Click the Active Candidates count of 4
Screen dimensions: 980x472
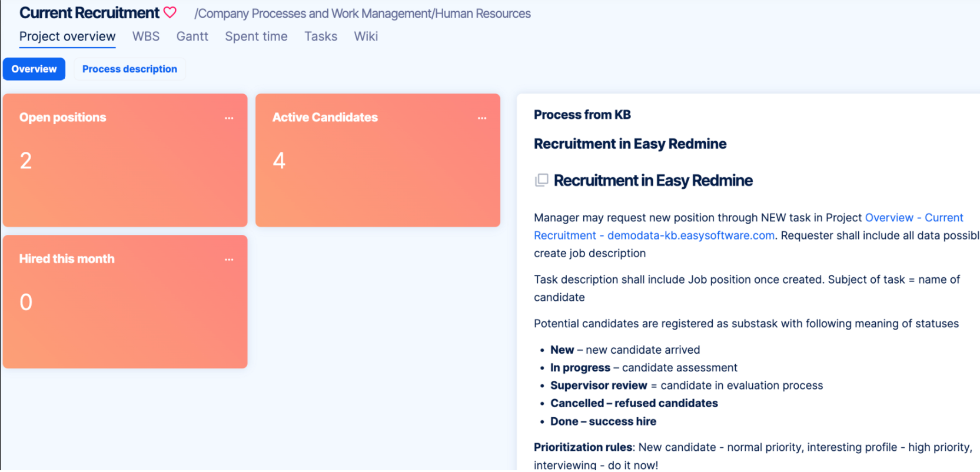click(279, 161)
